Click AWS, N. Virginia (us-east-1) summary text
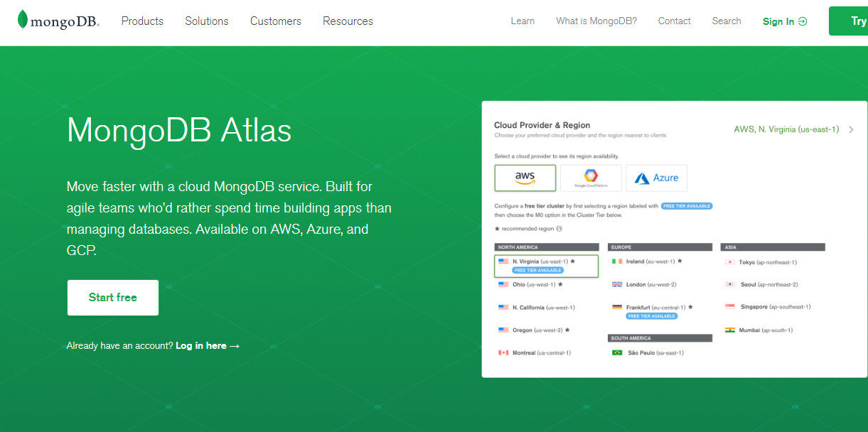Image resolution: width=868 pixels, height=432 pixels. tap(786, 129)
